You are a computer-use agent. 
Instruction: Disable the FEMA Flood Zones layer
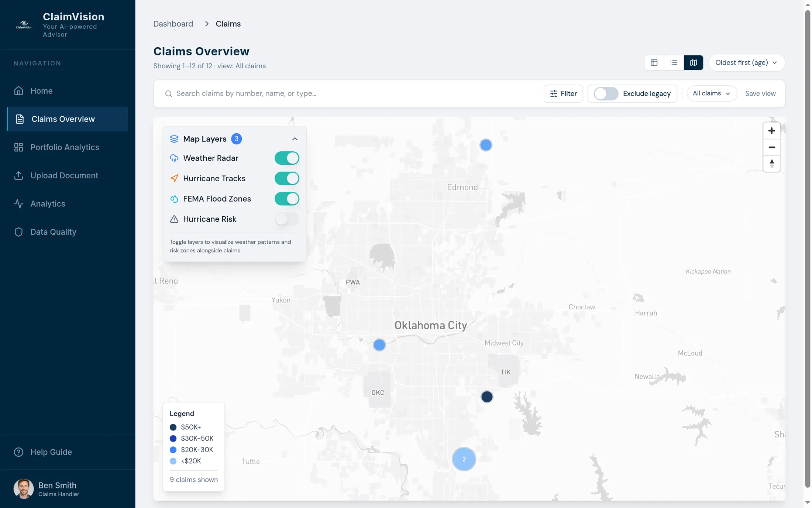pyautogui.click(x=286, y=199)
